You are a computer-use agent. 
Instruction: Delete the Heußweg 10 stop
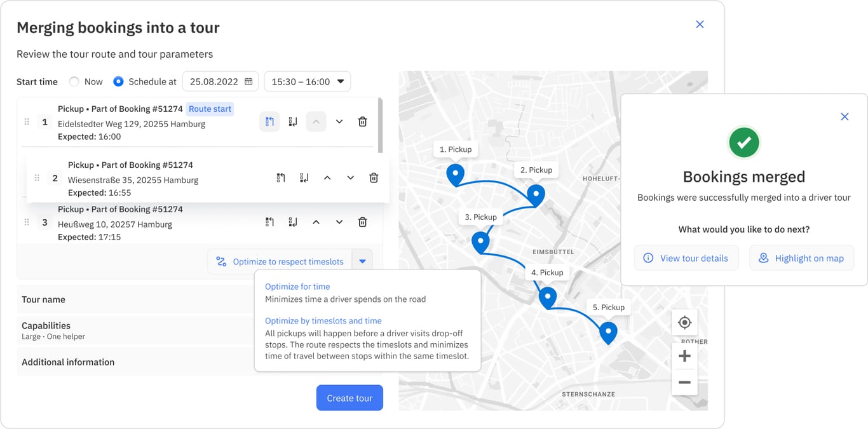tap(362, 222)
